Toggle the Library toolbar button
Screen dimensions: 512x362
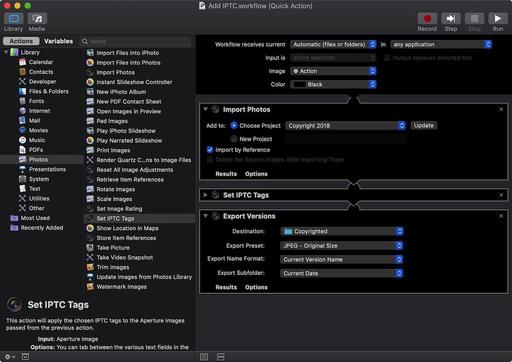(14, 19)
